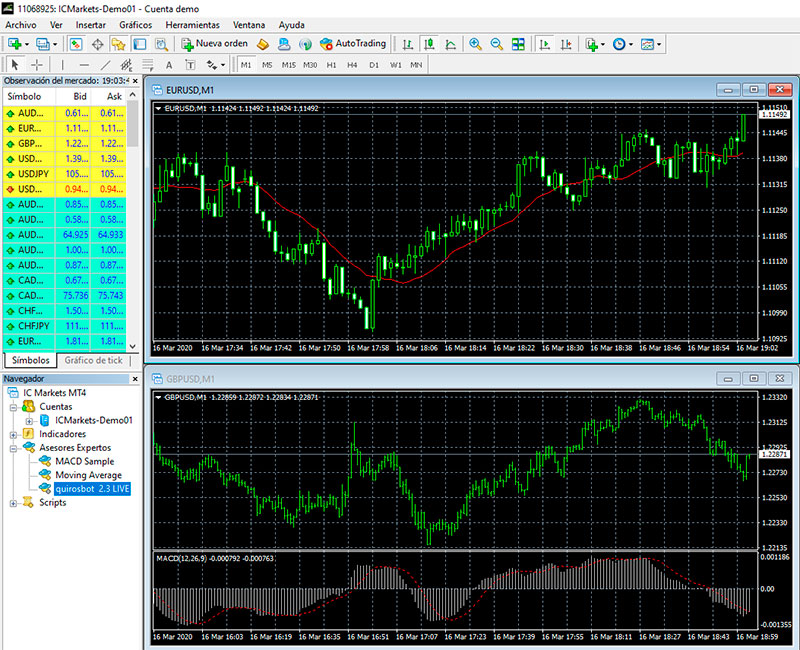Click the Nueva orden button

[x=214, y=44]
